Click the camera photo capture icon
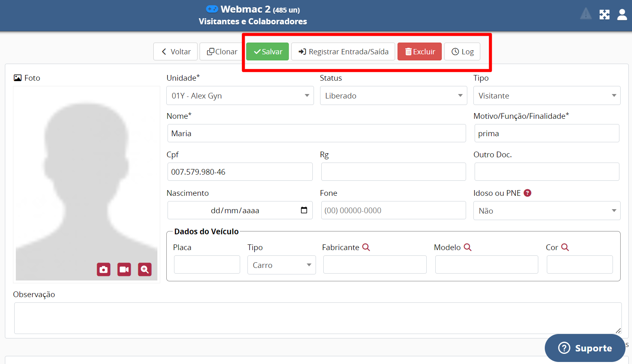 [103, 270]
